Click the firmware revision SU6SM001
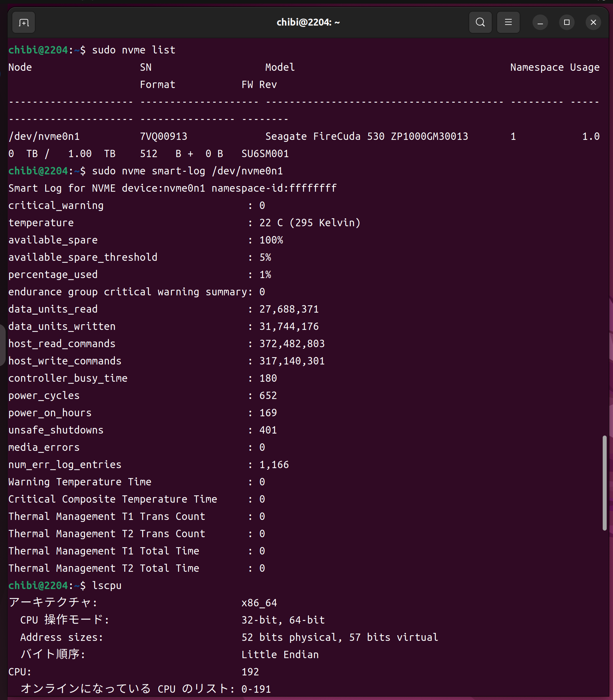 (265, 154)
